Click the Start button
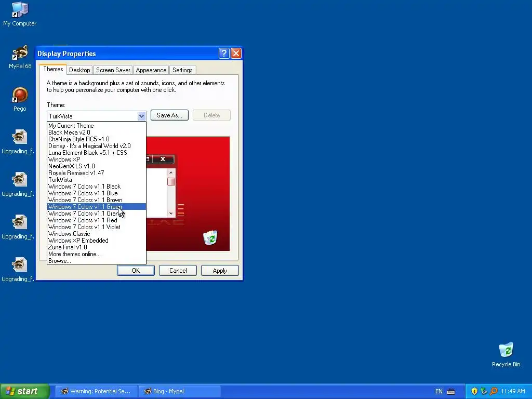 25,391
